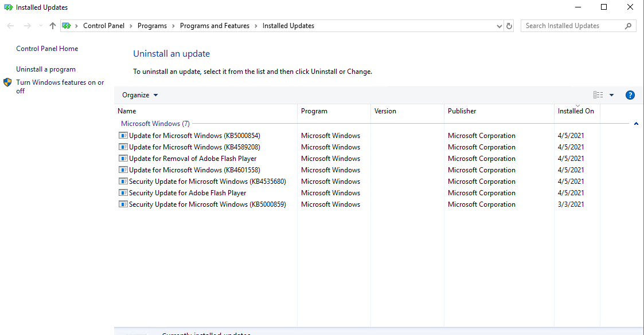This screenshot has width=644, height=335.
Task: Click the Installed Updates title bar icon
Action: [8, 7]
